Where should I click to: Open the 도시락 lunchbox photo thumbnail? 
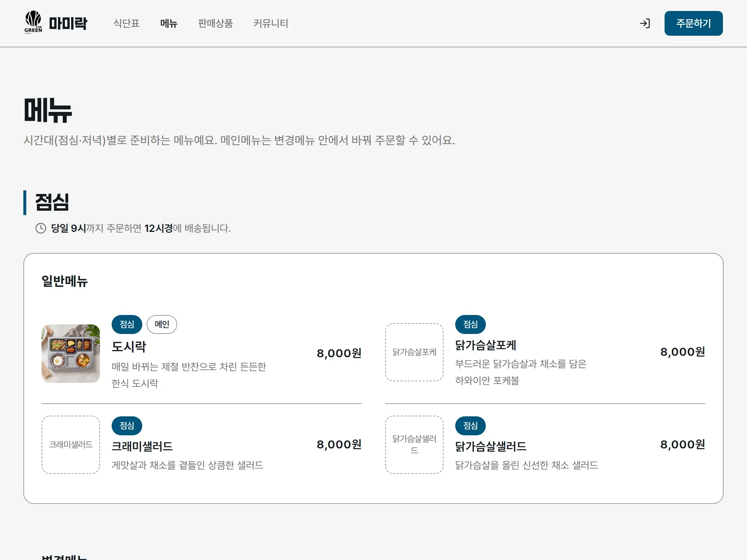click(71, 353)
